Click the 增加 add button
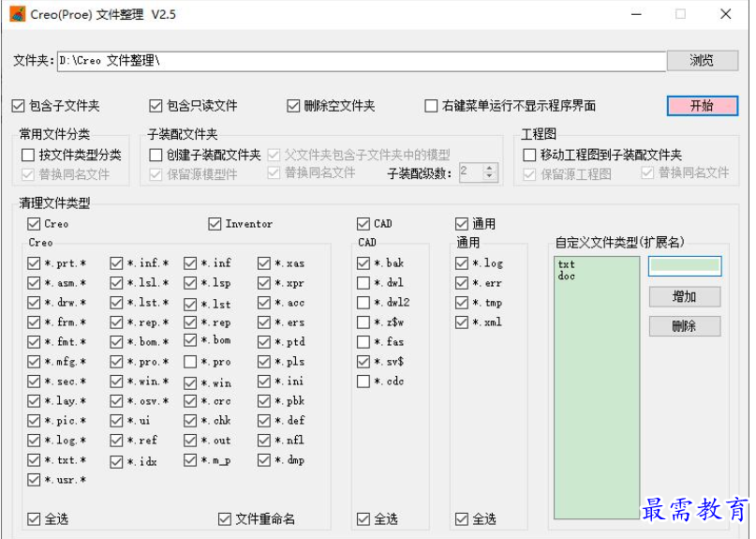The width and height of the screenshot is (756, 539). [x=685, y=297]
